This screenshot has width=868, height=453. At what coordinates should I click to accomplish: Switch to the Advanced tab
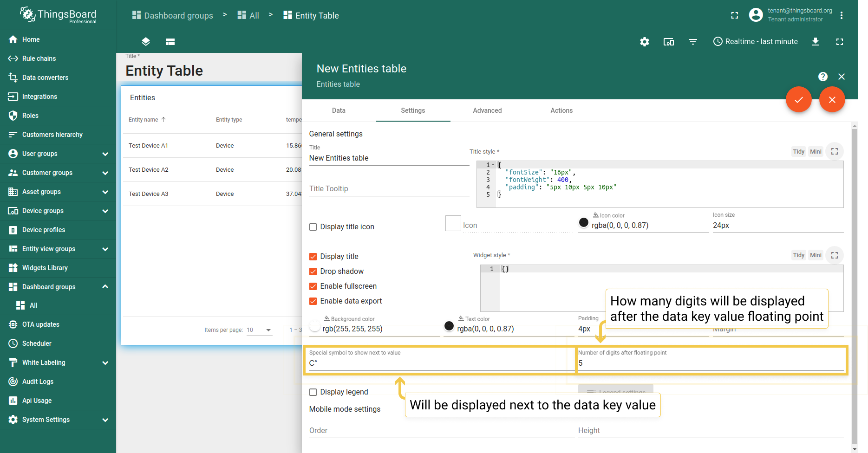pos(487,110)
